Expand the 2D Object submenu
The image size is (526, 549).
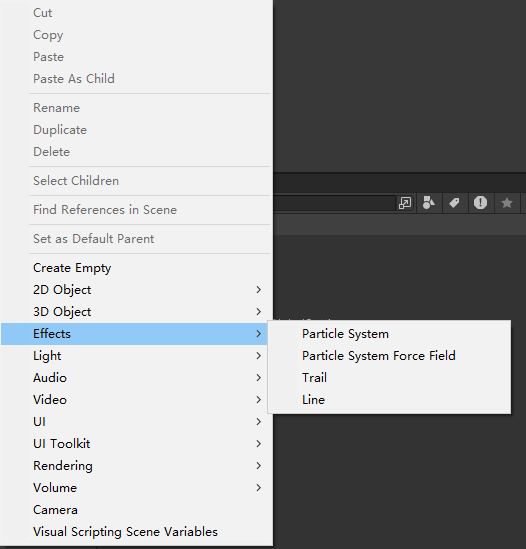click(x=137, y=290)
